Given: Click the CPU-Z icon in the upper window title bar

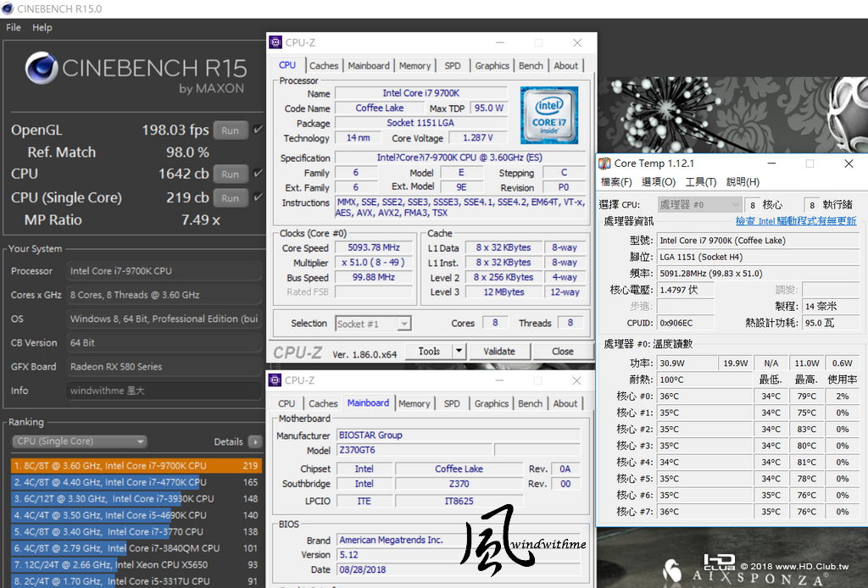Looking at the screenshot, I should pyautogui.click(x=275, y=42).
